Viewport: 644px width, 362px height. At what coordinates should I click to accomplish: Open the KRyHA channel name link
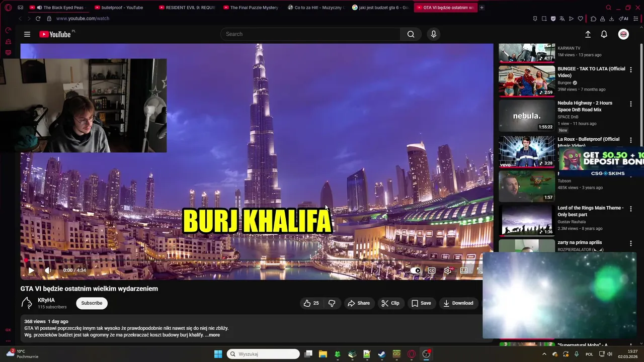(46, 300)
